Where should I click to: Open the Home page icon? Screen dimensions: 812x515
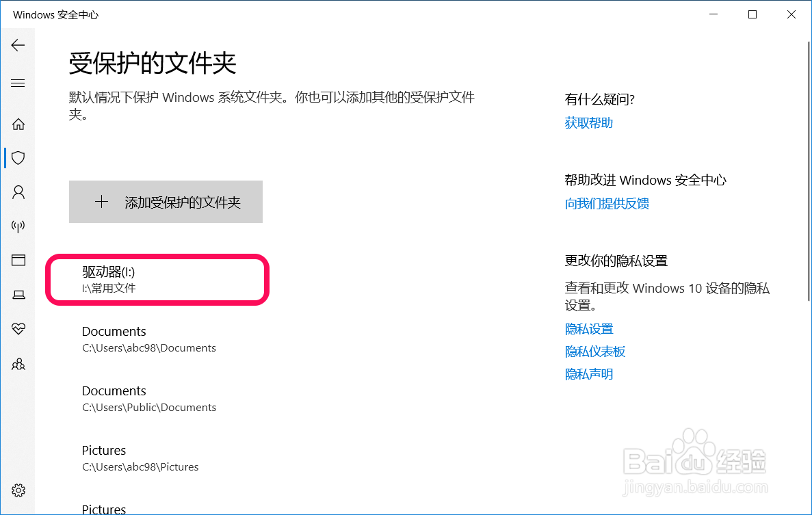[x=18, y=124]
